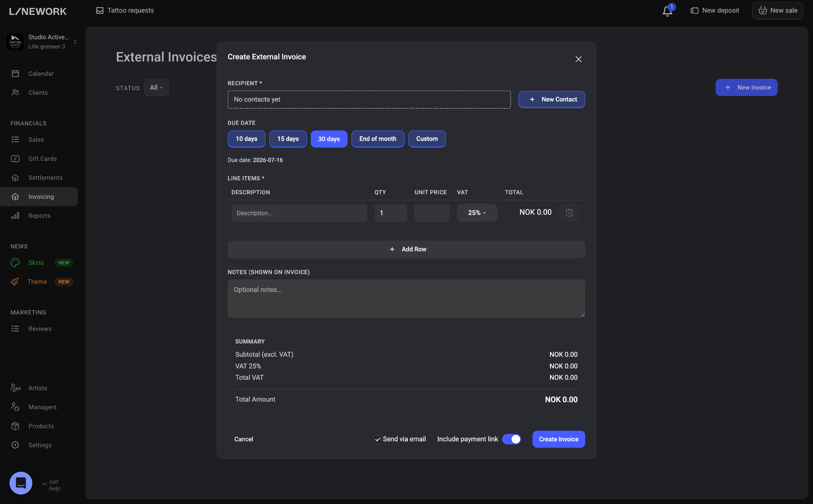Select the 30 days due date
813x504 pixels.
329,139
